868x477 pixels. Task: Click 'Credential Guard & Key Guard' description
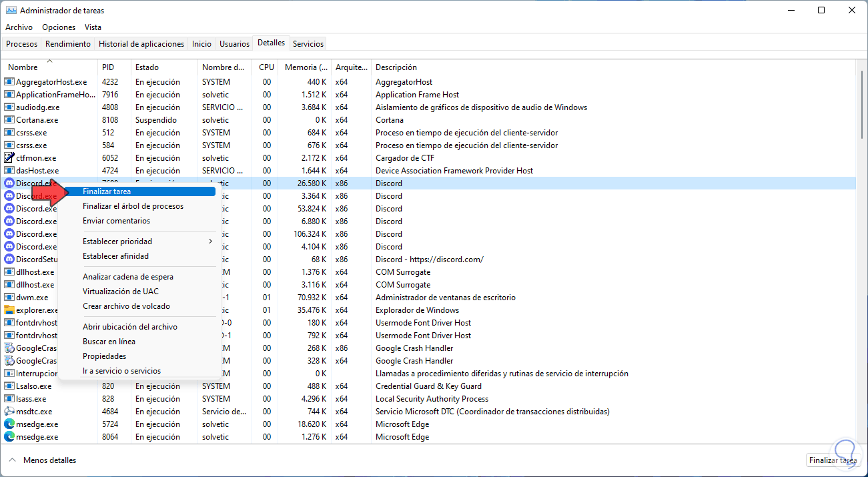(x=428, y=386)
